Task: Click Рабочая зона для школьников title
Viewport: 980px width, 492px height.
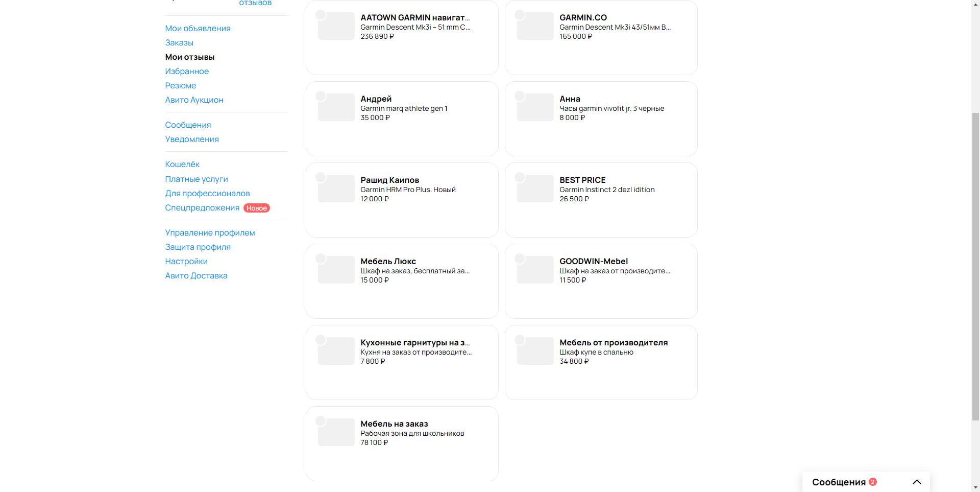Action: (412, 434)
